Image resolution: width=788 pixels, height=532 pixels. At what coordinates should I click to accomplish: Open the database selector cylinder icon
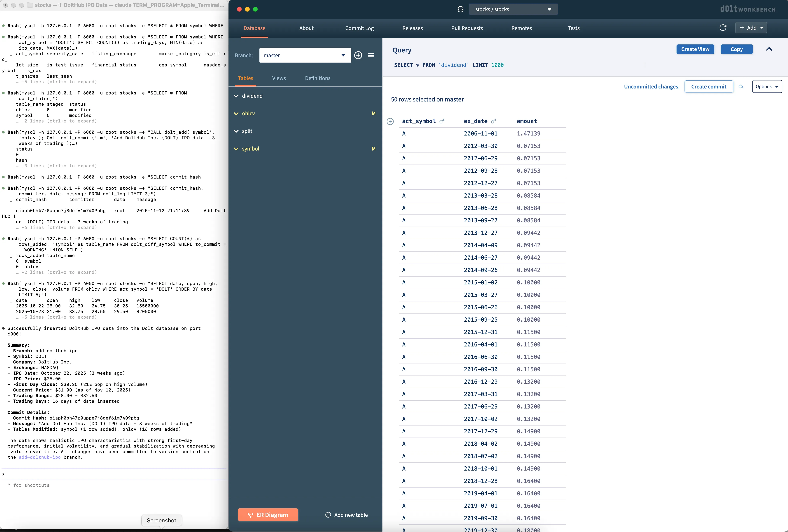coord(460,9)
